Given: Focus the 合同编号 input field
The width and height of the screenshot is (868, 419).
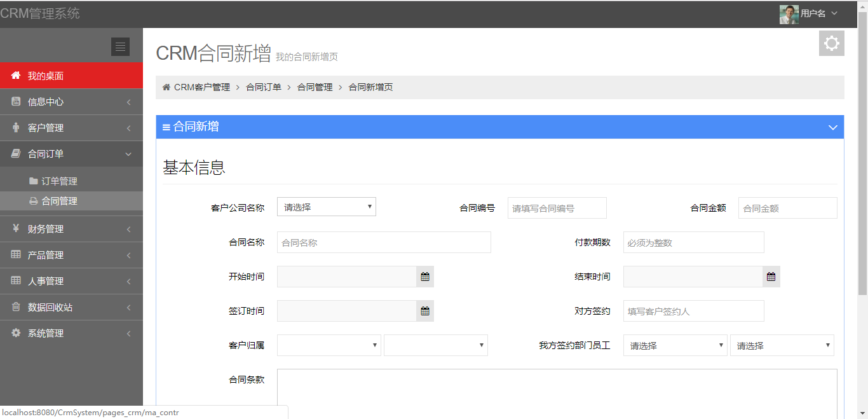Looking at the screenshot, I should coord(557,208).
